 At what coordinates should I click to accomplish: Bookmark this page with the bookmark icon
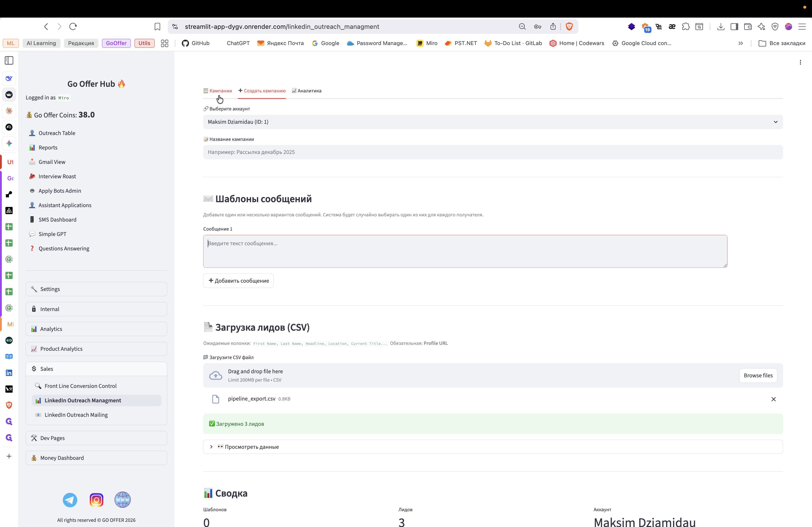click(157, 27)
